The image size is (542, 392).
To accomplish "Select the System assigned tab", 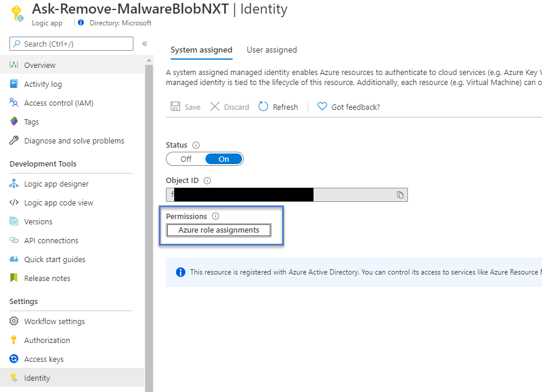I will (201, 50).
